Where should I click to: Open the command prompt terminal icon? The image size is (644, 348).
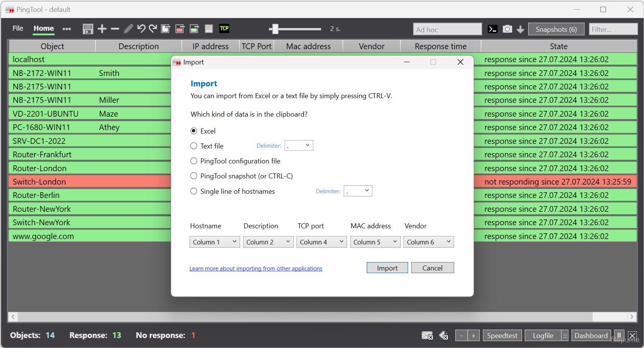(x=492, y=29)
